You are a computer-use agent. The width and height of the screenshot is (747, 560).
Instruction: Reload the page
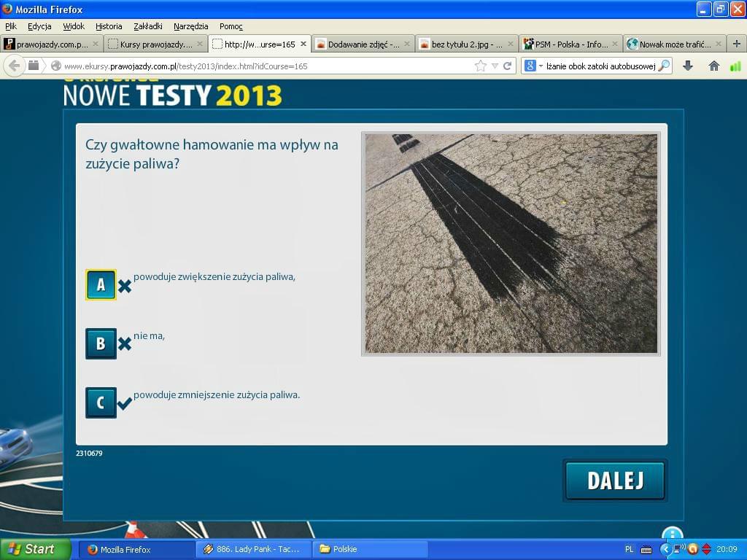pos(508,66)
